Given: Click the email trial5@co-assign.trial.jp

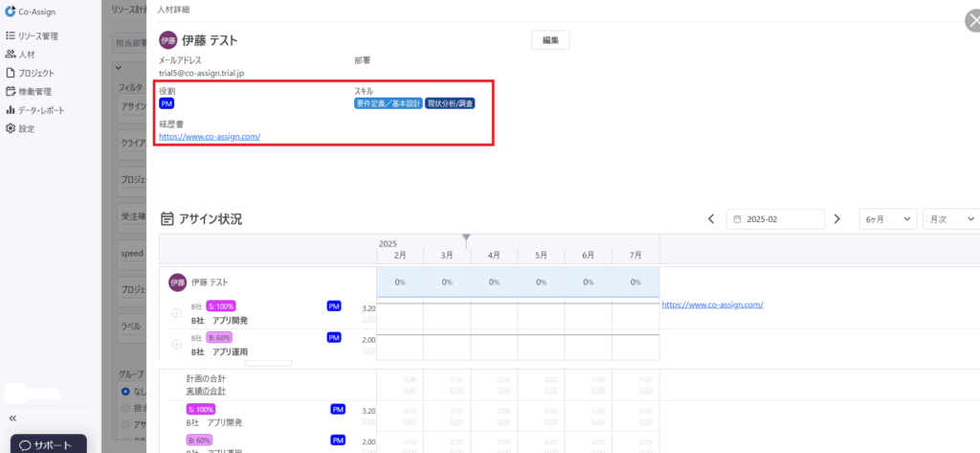Looking at the screenshot, I should tap(201, 73).
